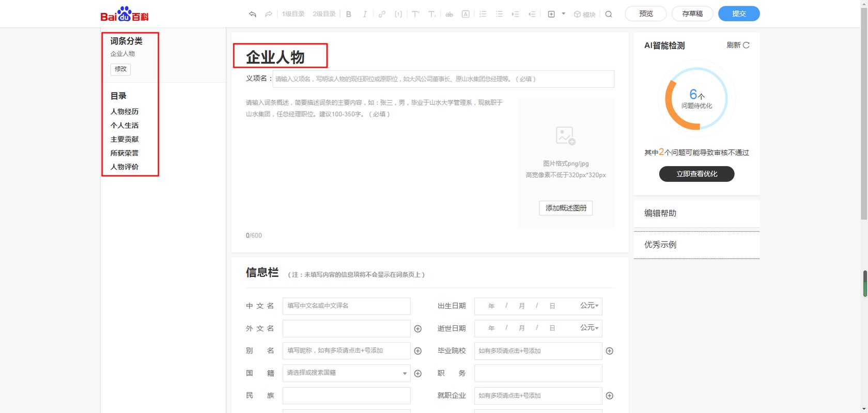Jump to 所获荣誉 in the table of contents
This screenshot has height=413, width=868.
point(125,153)
